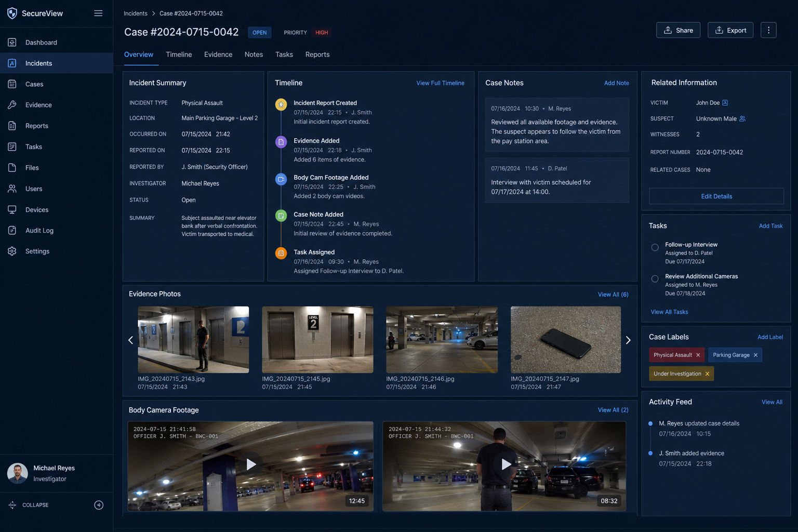Switch to the Reports tab

point(317,55)
